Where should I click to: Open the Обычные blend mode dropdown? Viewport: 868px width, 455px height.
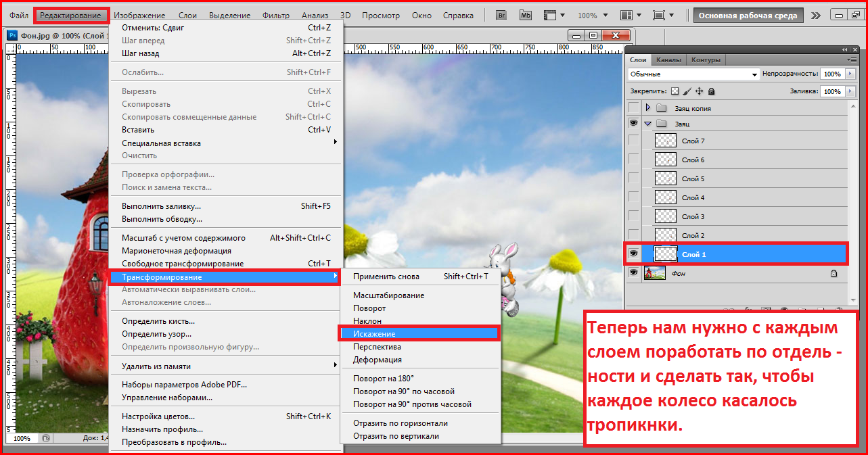click(x=693, y=74)
